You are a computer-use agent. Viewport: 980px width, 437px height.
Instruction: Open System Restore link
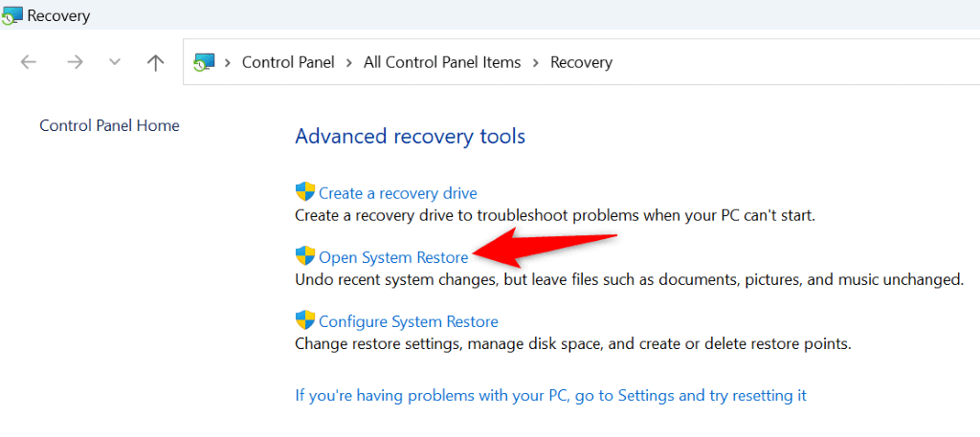coord(393,257)
